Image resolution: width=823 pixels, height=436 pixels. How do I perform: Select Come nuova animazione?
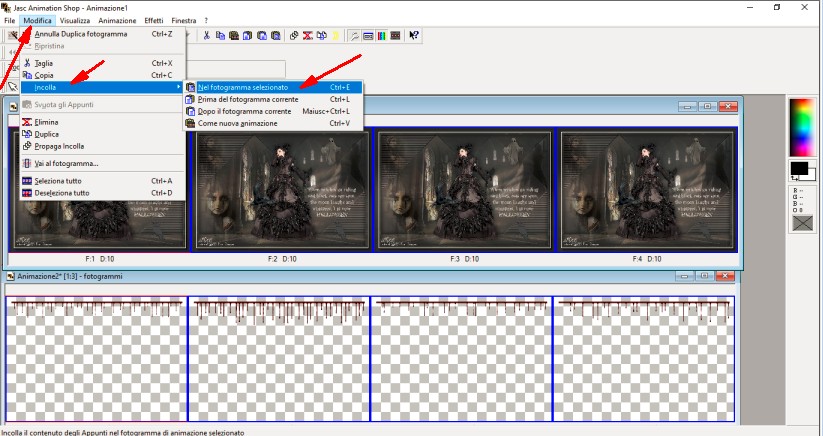(272, 123)
